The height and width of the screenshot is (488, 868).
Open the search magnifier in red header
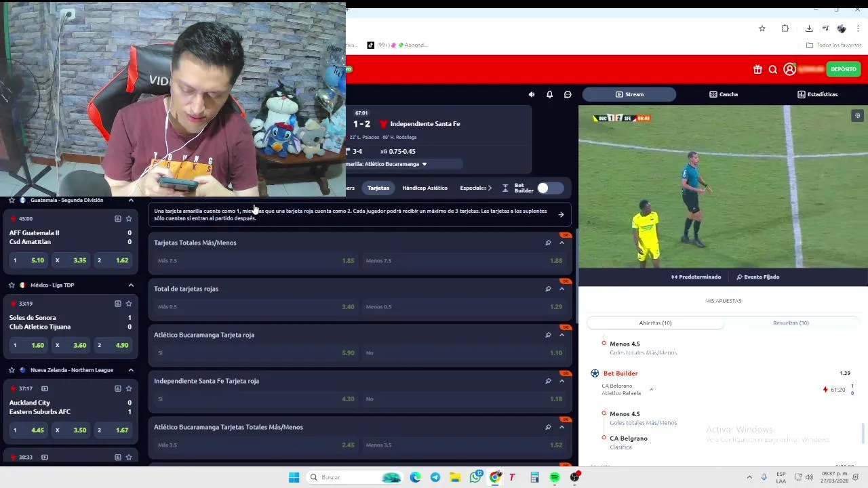773,69
